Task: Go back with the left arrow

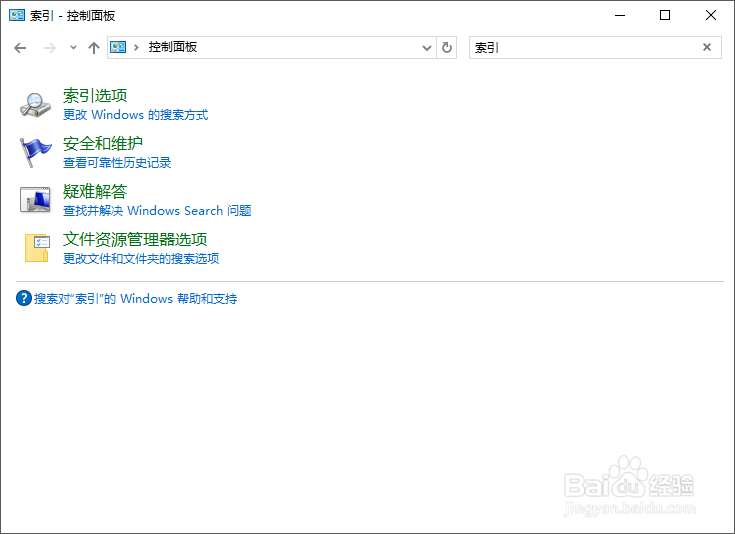Action: pos(20,48)
